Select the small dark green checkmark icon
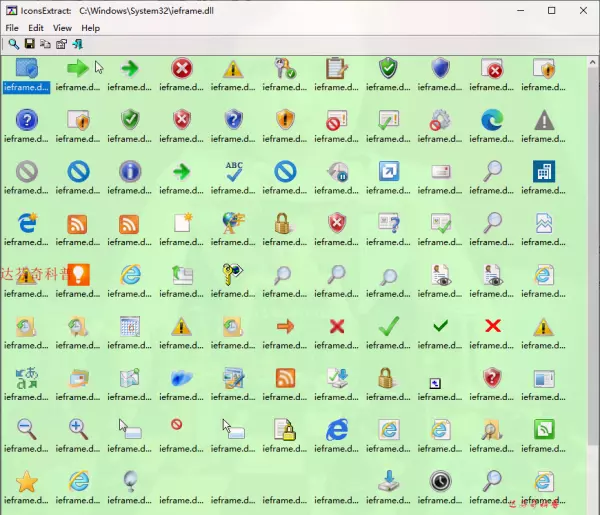This screenshot has width=600, height=515. (x=440, y=326)
